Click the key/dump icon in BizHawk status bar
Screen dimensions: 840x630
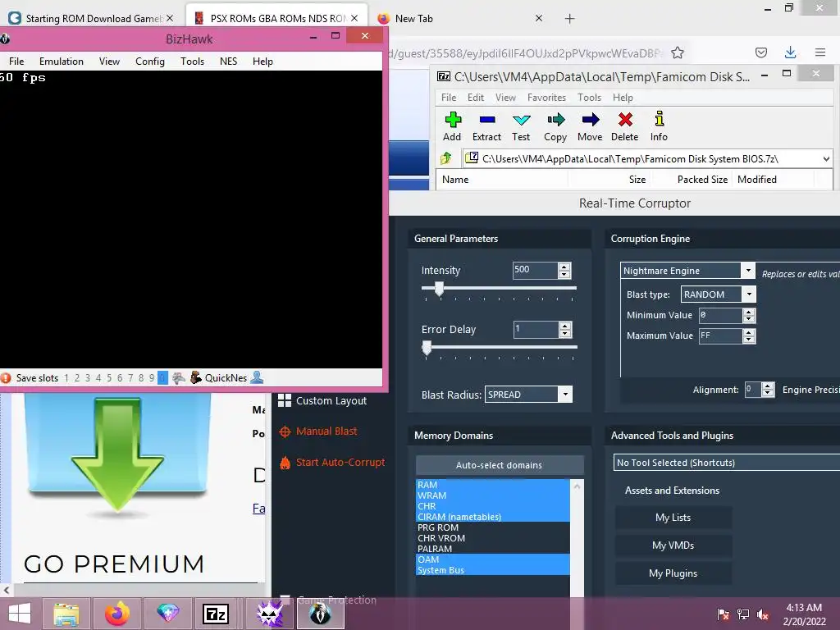click(178, 377)
